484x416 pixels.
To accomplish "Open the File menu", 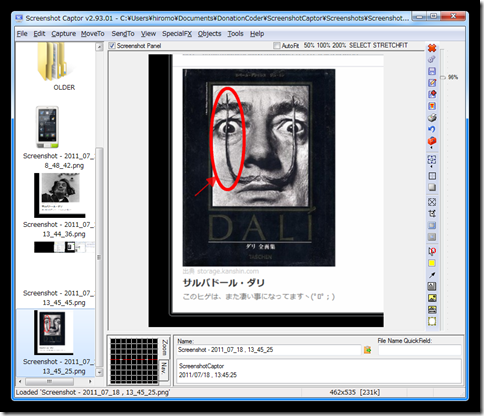I will pyautogui.click(x=22, y=34).
